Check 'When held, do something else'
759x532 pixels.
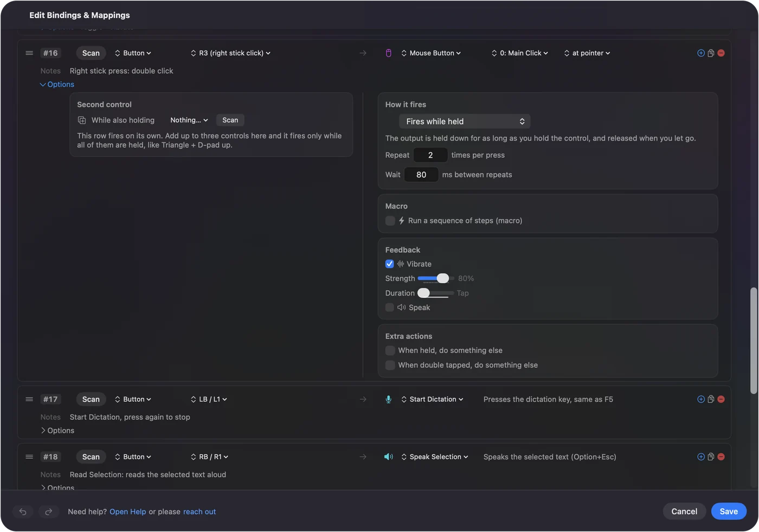(390, 350)
